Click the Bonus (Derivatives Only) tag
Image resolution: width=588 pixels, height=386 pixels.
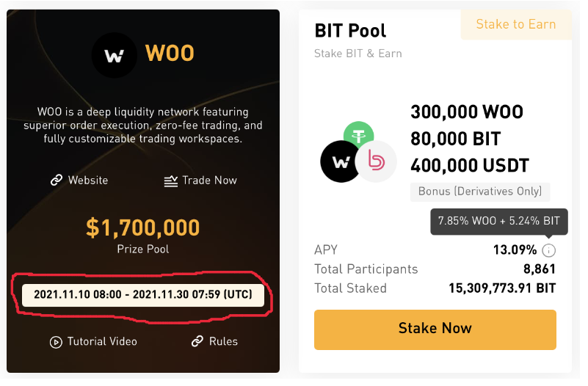pyautogui.click(x=479, y=192)
